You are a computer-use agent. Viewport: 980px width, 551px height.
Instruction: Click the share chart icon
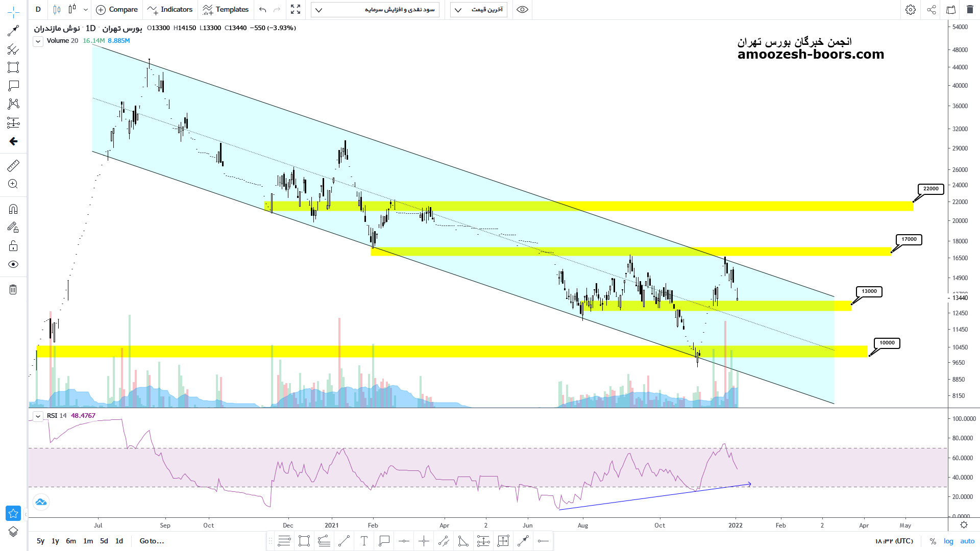pyautogui.click(x=932, y=10)
